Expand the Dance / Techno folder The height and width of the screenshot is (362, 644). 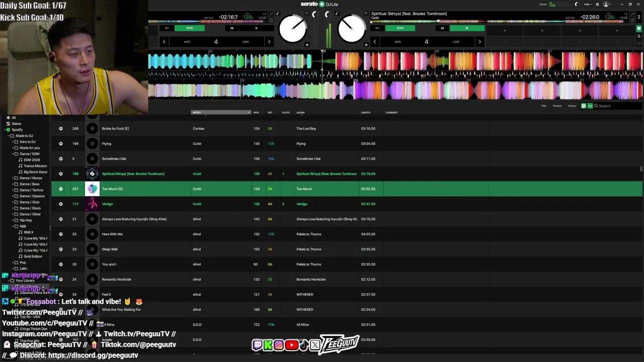click(13, 190)
